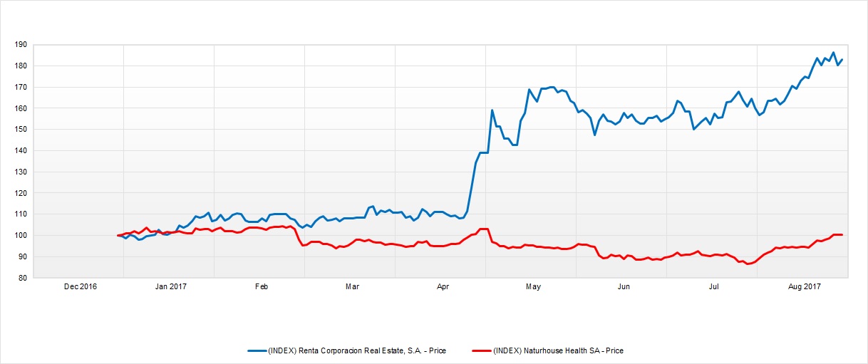This screenshot has height=364, width=868.
Task: Click the red legend line swatch
Action: coord(481,350)
